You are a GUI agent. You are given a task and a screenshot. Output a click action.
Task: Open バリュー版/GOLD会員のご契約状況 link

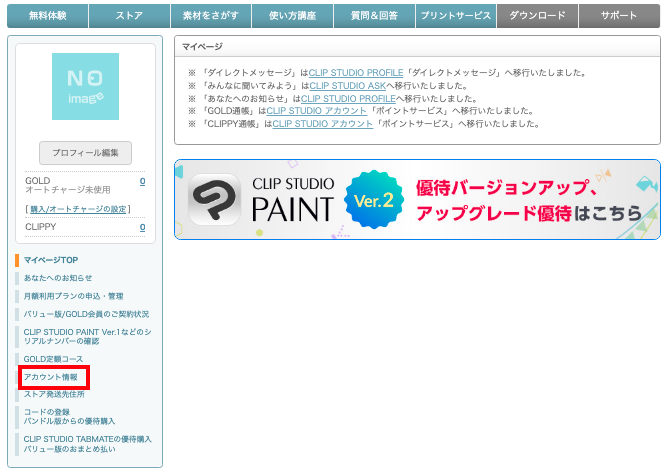click(x=86, y=314)
